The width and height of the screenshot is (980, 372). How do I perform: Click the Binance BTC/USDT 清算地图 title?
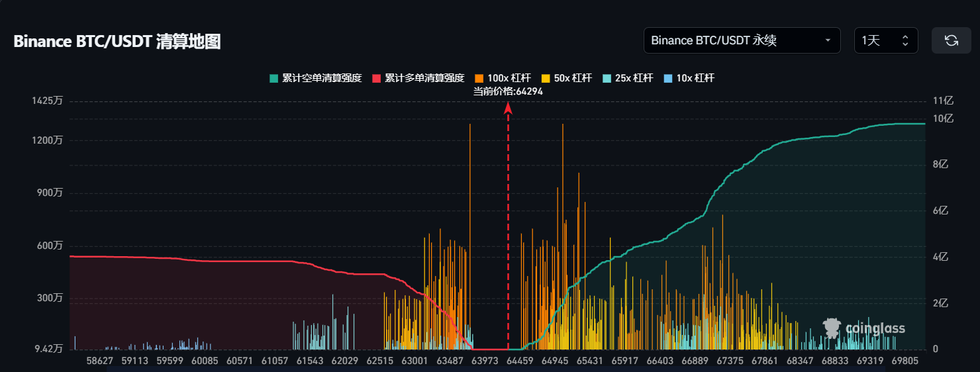117,42
